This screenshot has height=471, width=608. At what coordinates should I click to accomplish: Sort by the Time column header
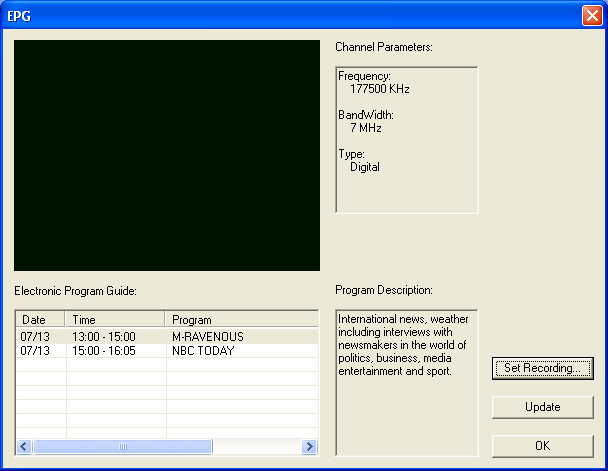point(115,319)
